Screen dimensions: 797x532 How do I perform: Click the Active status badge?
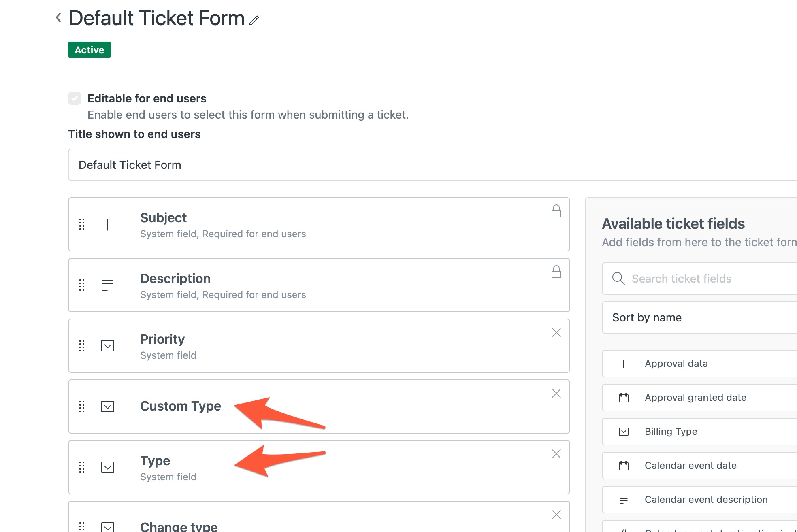(90, 50)
